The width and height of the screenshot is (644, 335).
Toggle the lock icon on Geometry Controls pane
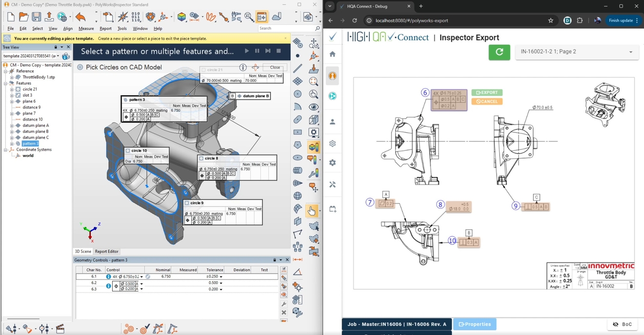[x=275, y=260]
